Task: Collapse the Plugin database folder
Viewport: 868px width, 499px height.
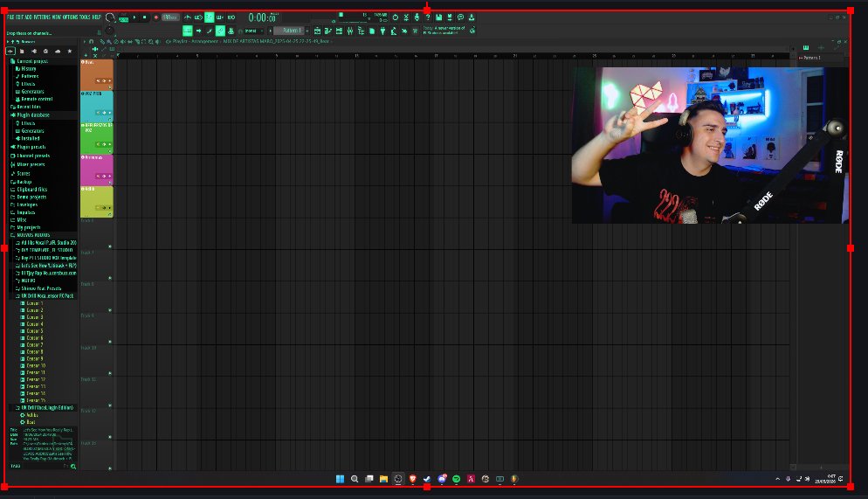Action: pyautogui.click(x=31, y=115)
